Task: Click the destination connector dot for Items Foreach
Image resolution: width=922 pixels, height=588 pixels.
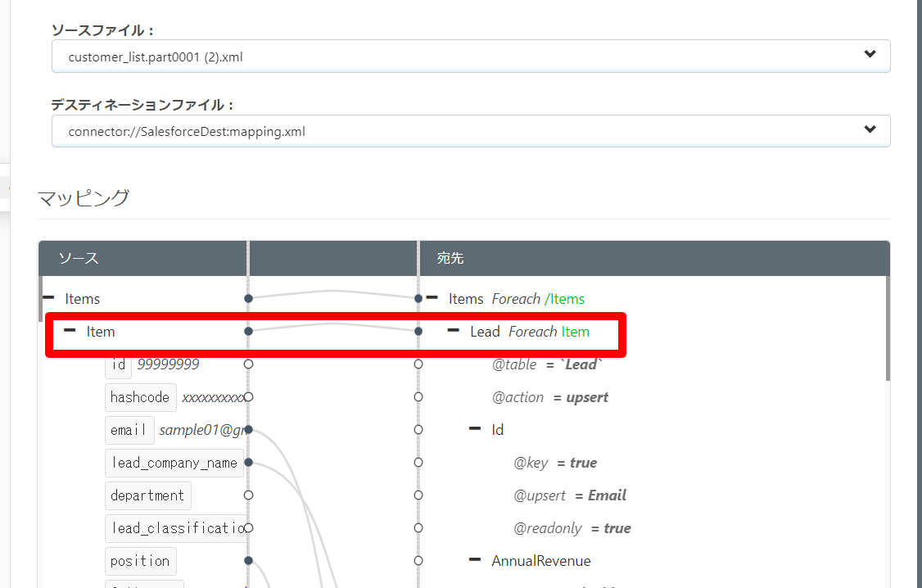Action: [418, 299]
